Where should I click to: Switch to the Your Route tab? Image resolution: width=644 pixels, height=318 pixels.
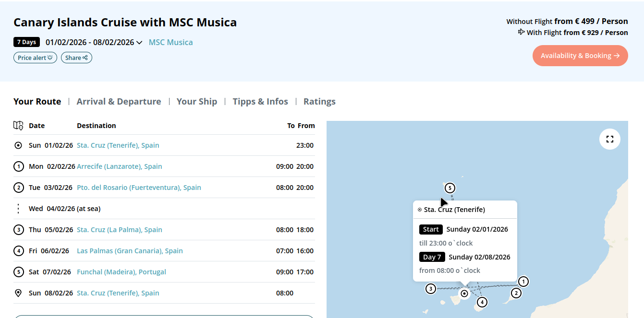coord(37,102)
